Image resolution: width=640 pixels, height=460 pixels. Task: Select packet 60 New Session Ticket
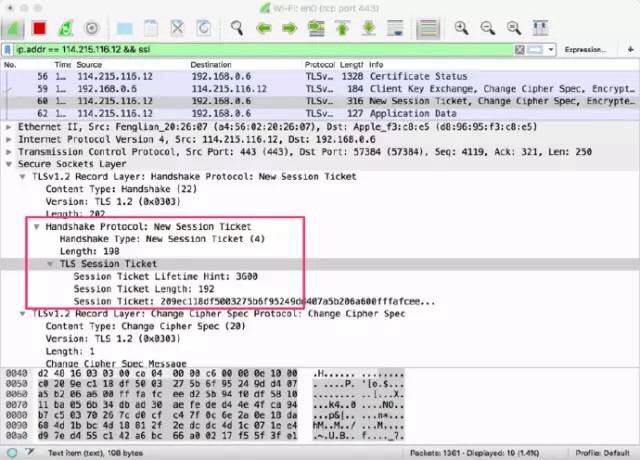pyautogui.click(x=320, y=101)
